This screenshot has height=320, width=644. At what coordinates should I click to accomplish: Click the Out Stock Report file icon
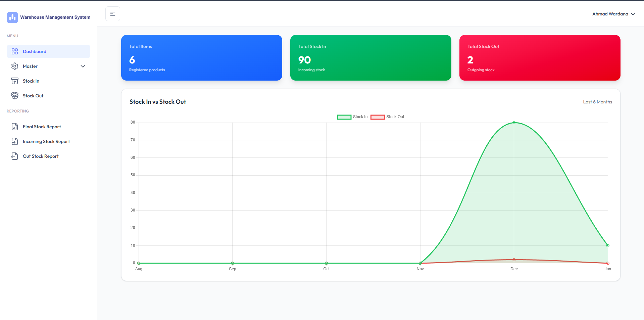[x=15, y=156]
